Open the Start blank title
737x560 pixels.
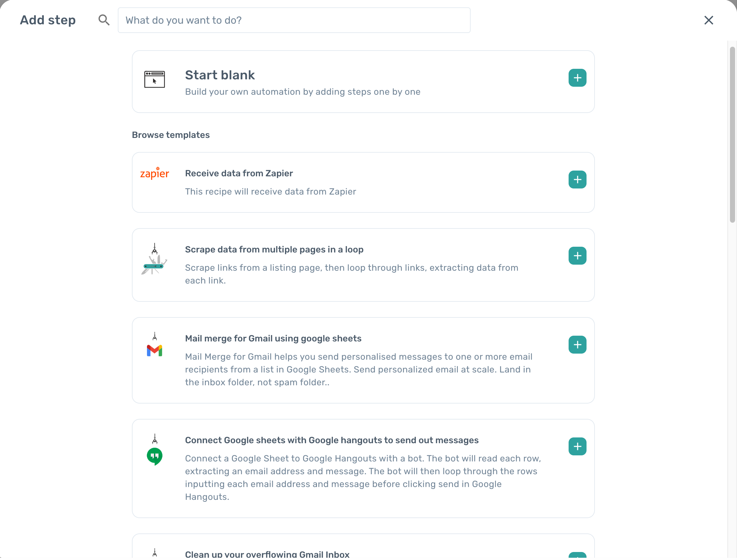click(x=220, y=75)
